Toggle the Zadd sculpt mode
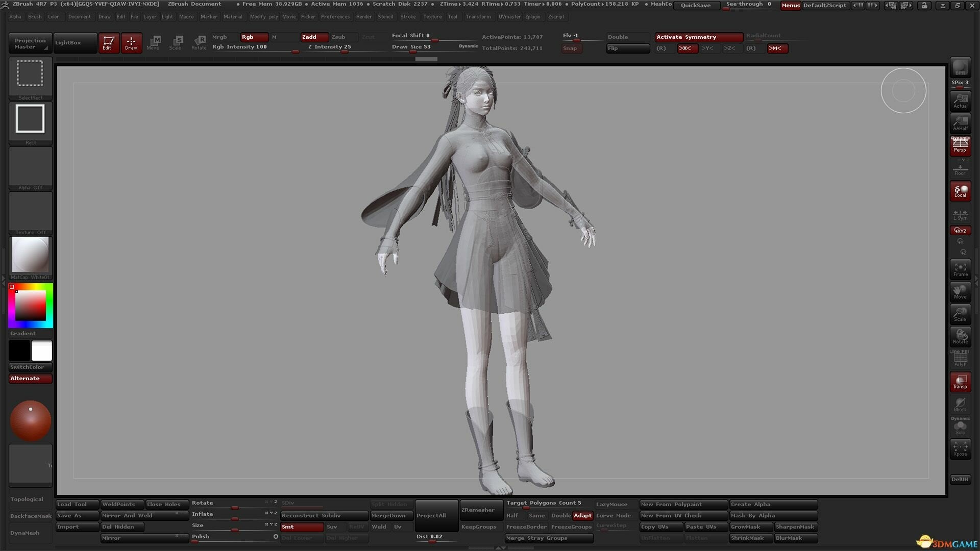 314,37
